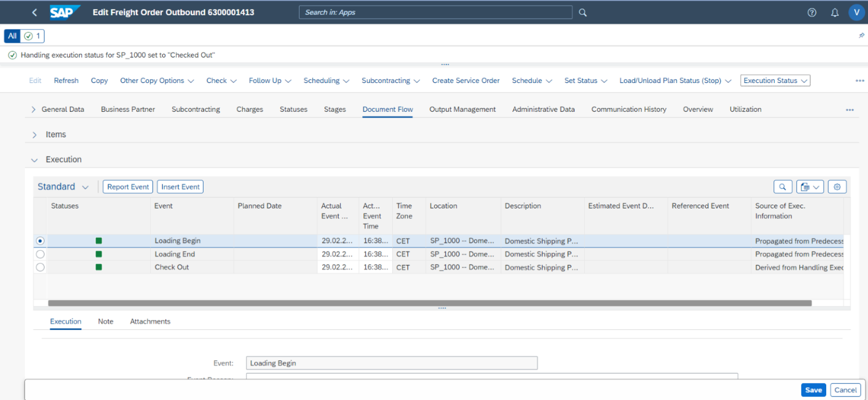The height and width of the screenshot is (400, 868).
Task: Save the freight order changes
Action: [813, 390]
